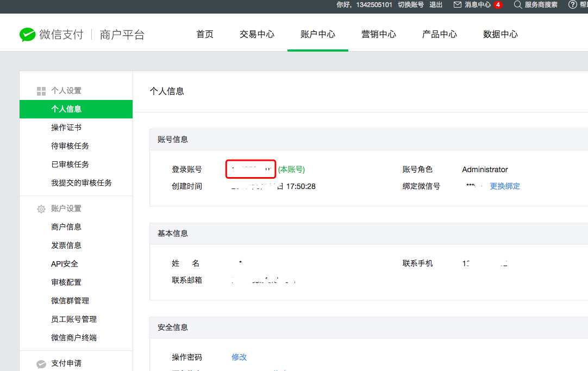Click the 账户设置 gear icon
The height and width of the screenshot is (371, 588).
click(x=41, y=208)
